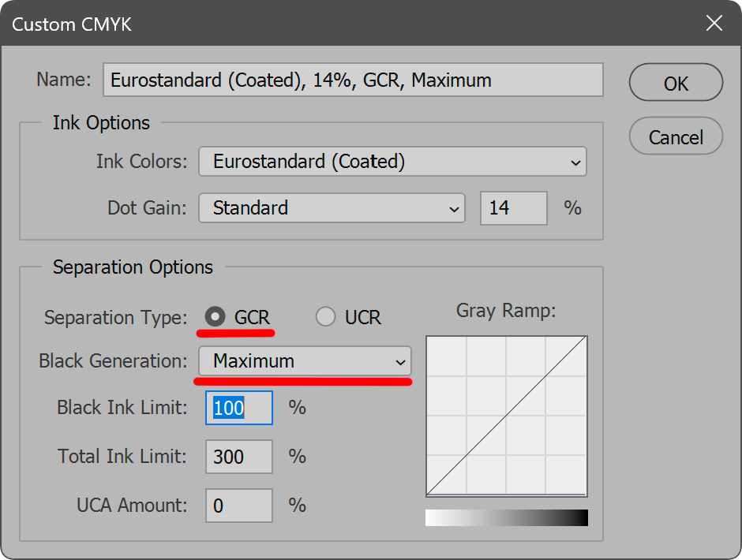This screenshot has height=560, width=742.
Task: Choose the UCR radio button
Action: click(x=325, y=317)
